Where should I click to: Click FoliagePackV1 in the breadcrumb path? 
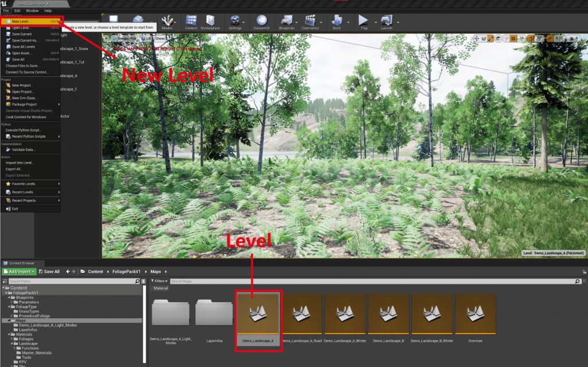click(x=127, y=271)
